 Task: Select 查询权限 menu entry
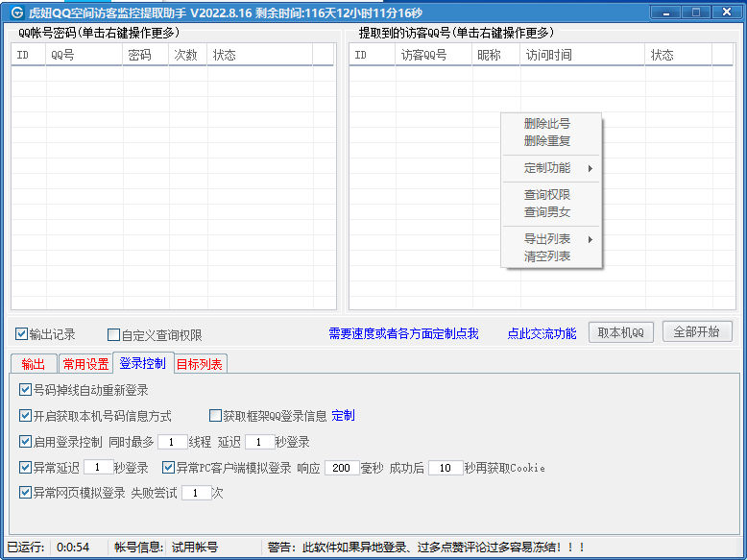point(551,195)
